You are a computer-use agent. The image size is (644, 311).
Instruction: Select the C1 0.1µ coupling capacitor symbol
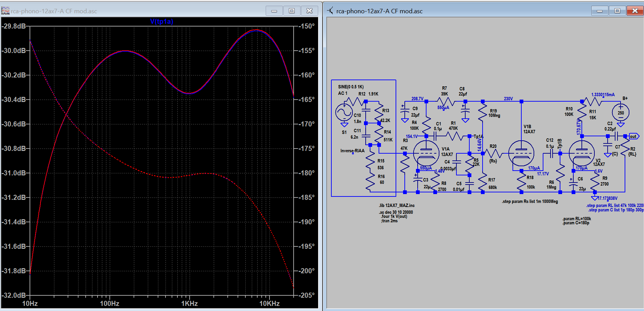tap(435, 136)
